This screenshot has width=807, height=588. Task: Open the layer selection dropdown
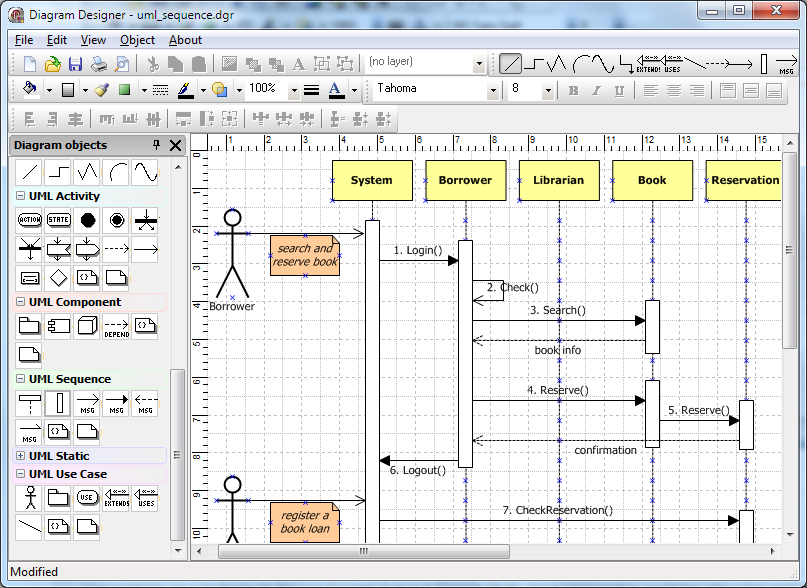click(x=479, y=64)
